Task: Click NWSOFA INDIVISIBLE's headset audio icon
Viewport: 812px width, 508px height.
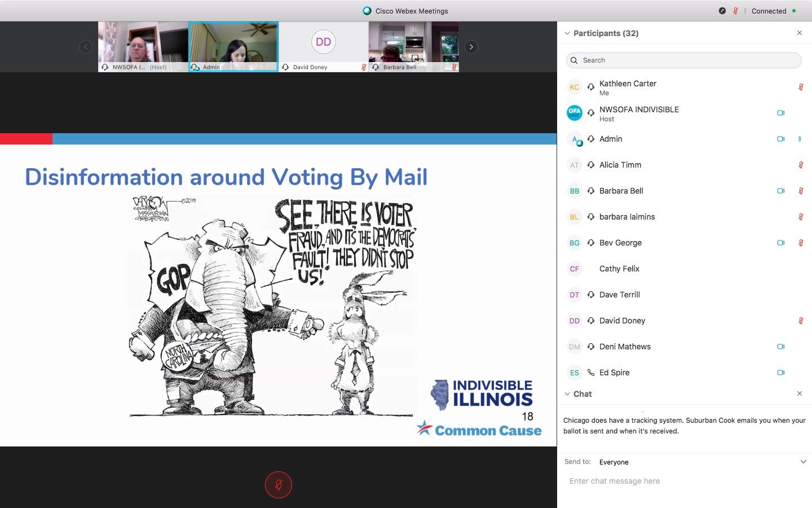Action: (591, 113)
